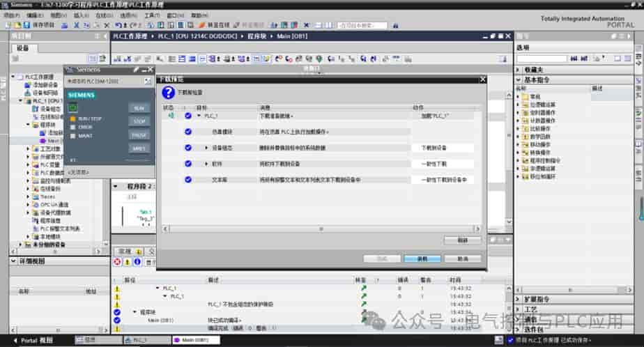Screen dimensions: 644x347
Task: Expand 未分组的设备 in project tree
Action: [20, 245]
